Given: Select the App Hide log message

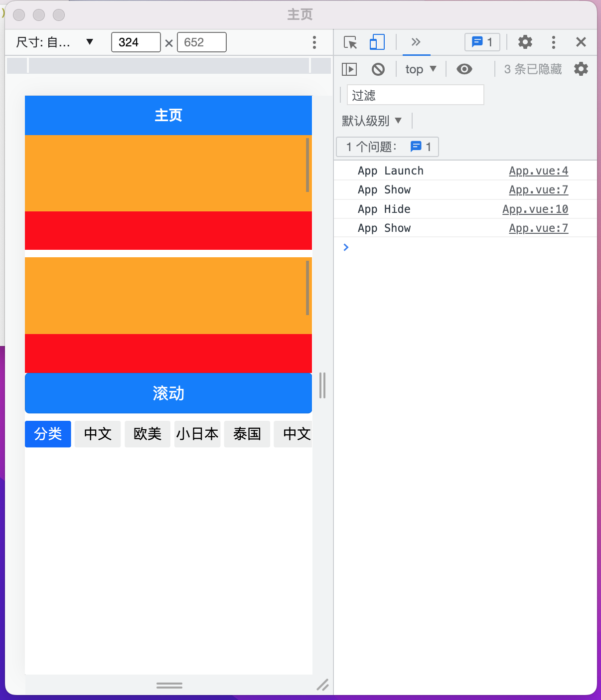Looking at the screenshot, I should tap(384, 209).
